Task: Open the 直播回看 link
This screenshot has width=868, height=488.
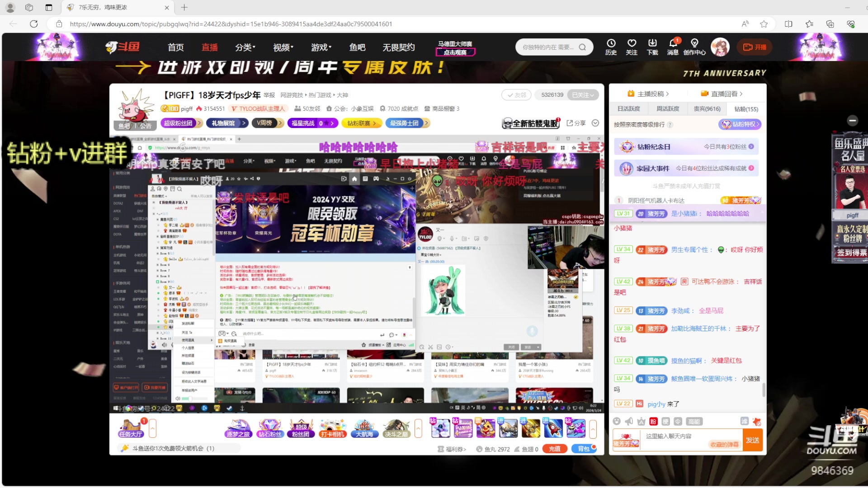Action: (722, 94)
